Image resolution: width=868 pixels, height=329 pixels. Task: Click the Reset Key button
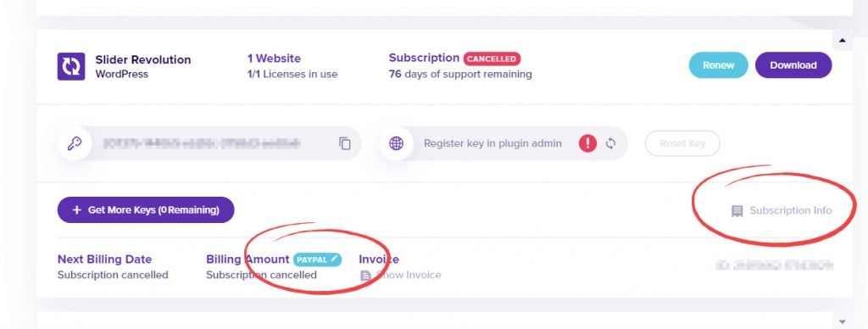682,143
